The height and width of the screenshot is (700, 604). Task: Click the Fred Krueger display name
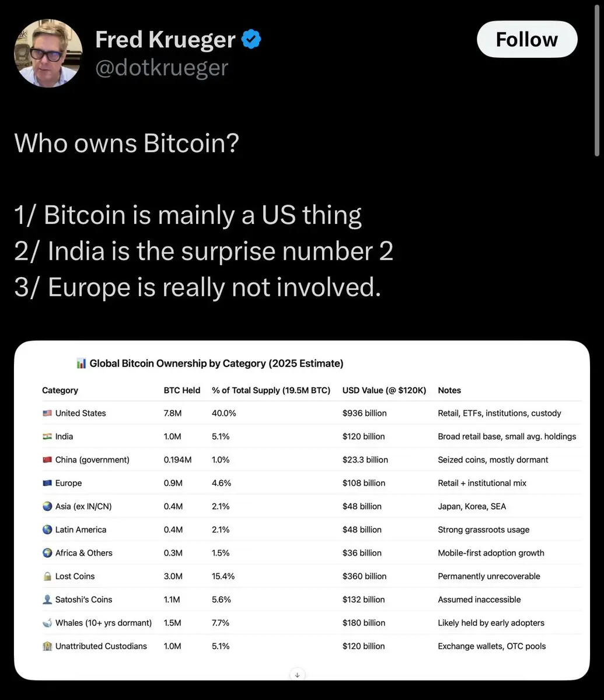click(x=165, y=40)
